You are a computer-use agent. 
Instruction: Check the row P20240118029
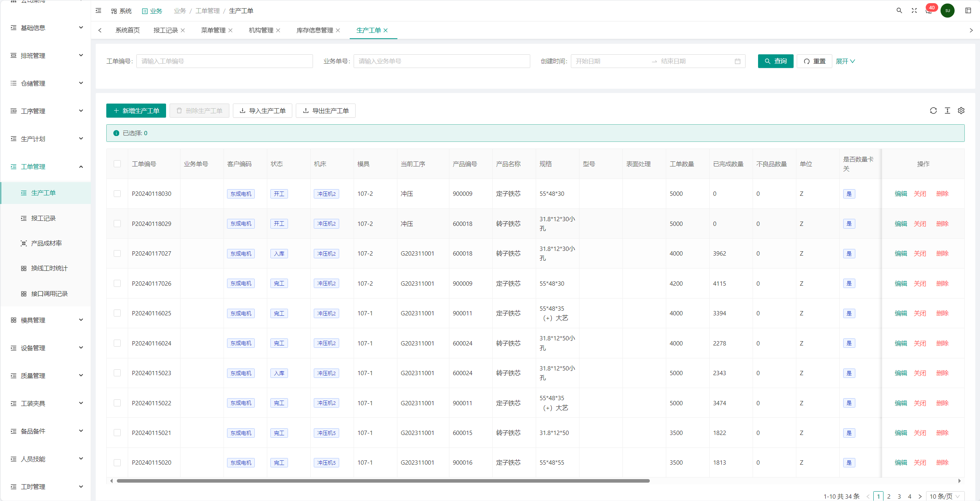[x=117, y=224]
